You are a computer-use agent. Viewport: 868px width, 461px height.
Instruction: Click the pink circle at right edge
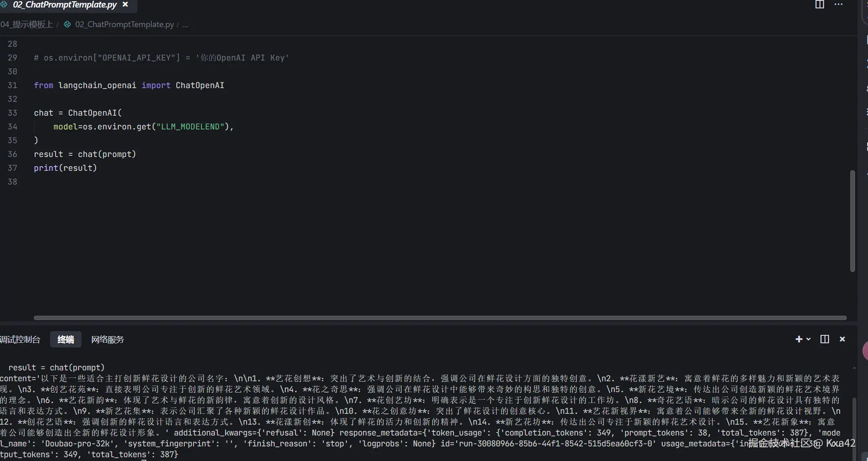tap(865, 351)
